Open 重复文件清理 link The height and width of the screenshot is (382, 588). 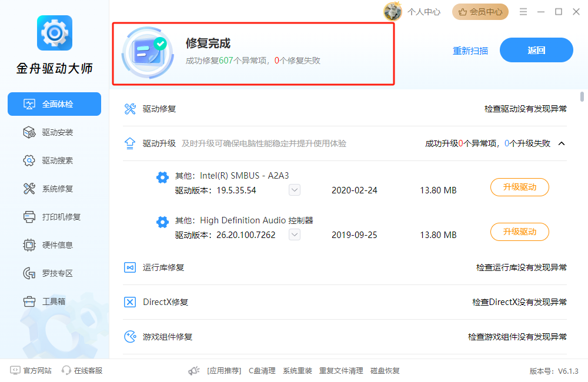pos(341,371)
